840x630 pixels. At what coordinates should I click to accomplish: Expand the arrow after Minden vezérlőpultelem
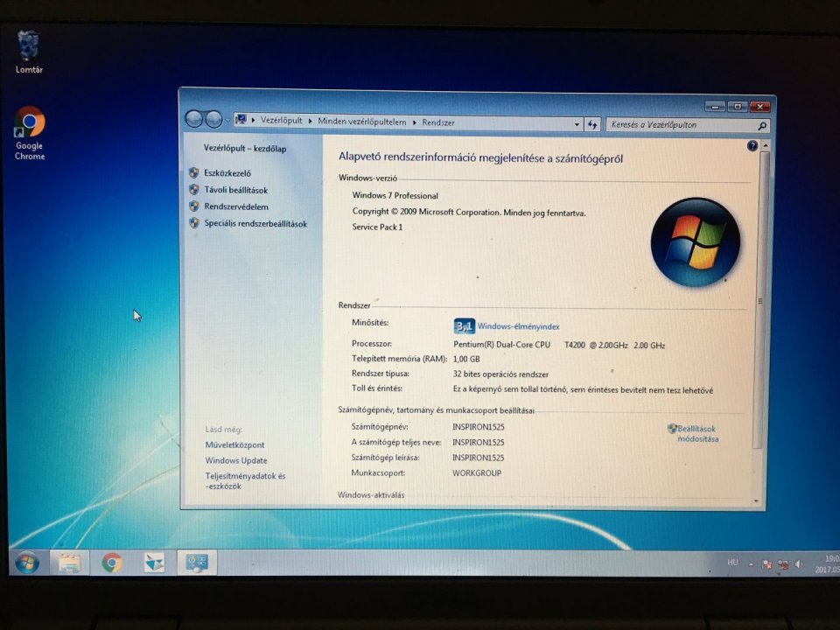pos(414,122)
